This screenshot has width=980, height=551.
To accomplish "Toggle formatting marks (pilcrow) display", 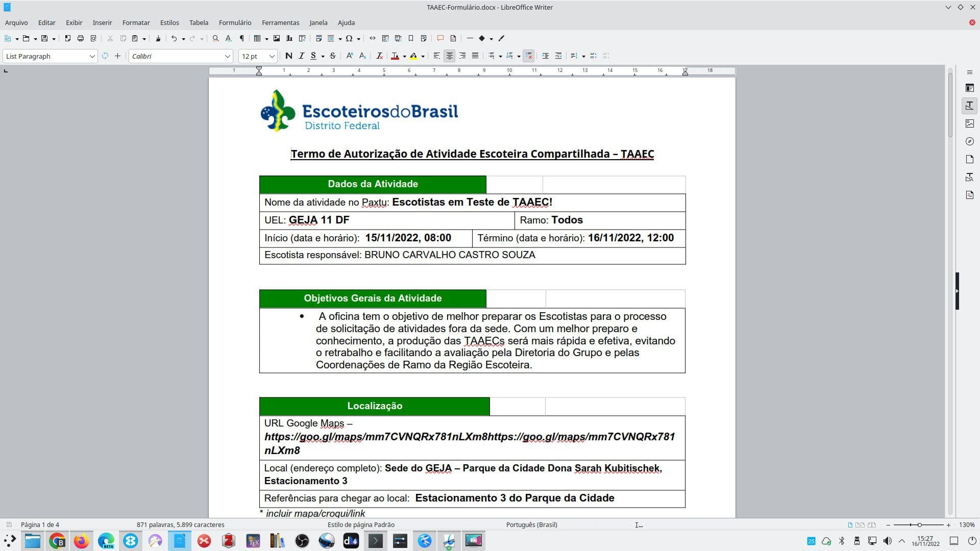I will (242, 38).
